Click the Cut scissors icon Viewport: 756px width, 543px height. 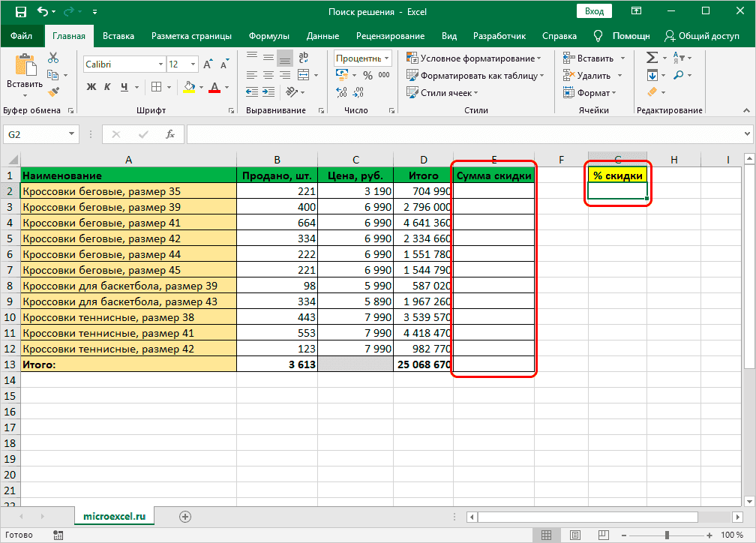[x=53, y=58]
